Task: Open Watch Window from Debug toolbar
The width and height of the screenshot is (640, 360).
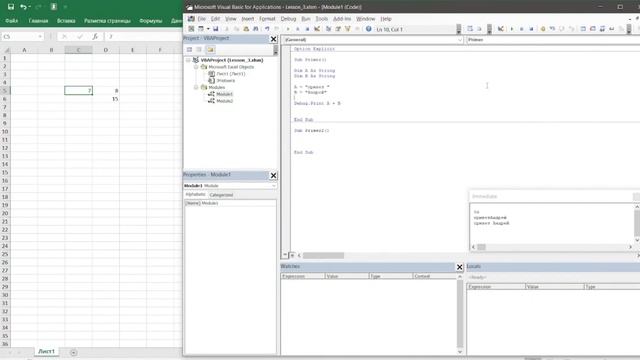Action: (x=602, y=29)
